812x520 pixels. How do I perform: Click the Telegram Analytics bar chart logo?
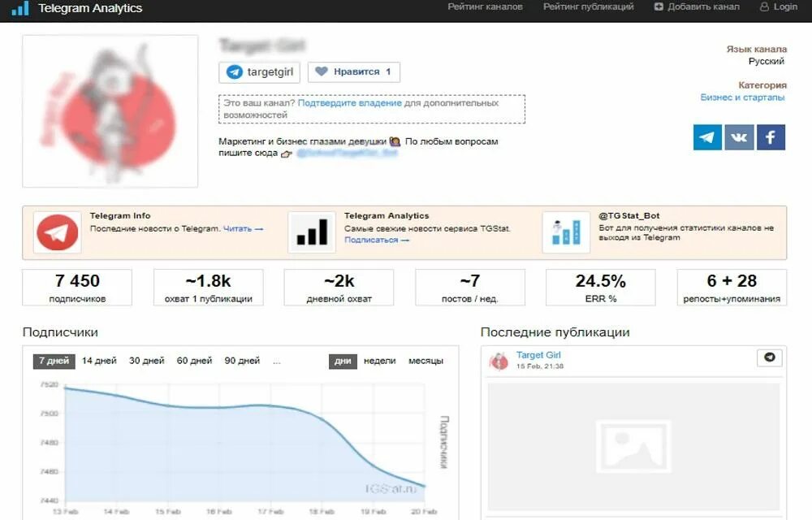(x=19, y=8)
